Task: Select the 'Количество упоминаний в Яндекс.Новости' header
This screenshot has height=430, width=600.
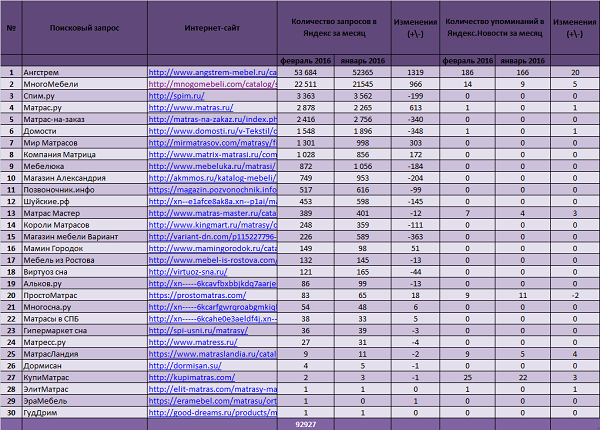Action: 495,28
